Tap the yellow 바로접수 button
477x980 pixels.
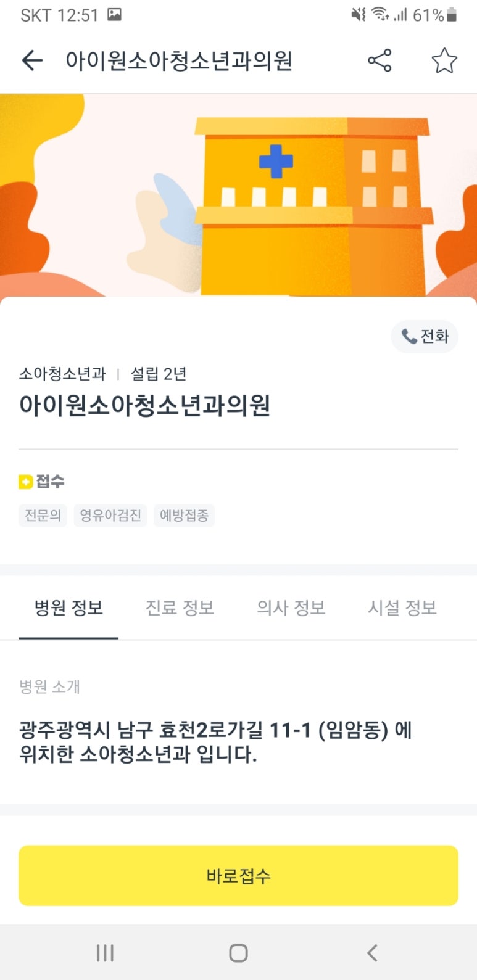(x=238, y=875)
